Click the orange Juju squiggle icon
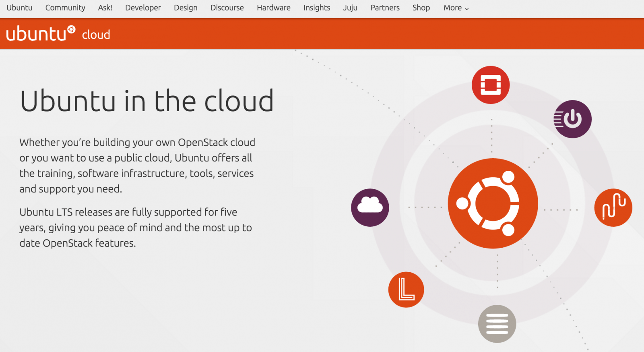Image resolution: width=644 pixels, height=352 pixels. click(613, 207)
